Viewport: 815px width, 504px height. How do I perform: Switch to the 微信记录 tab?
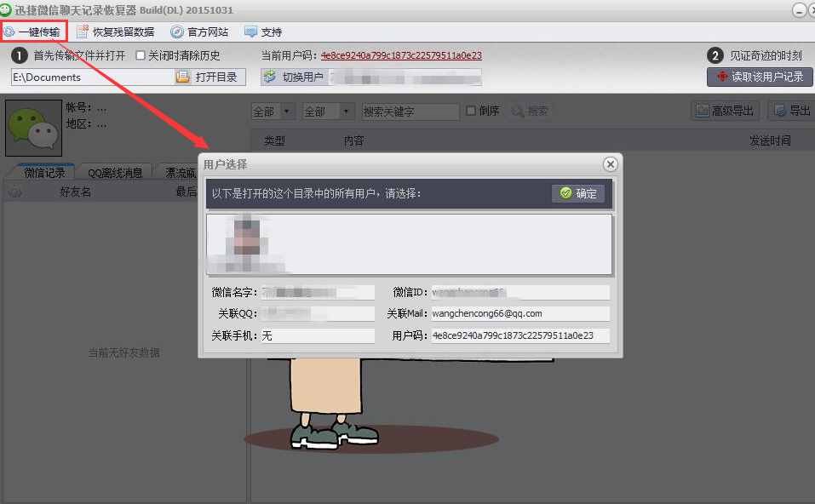tap(44, 173)
